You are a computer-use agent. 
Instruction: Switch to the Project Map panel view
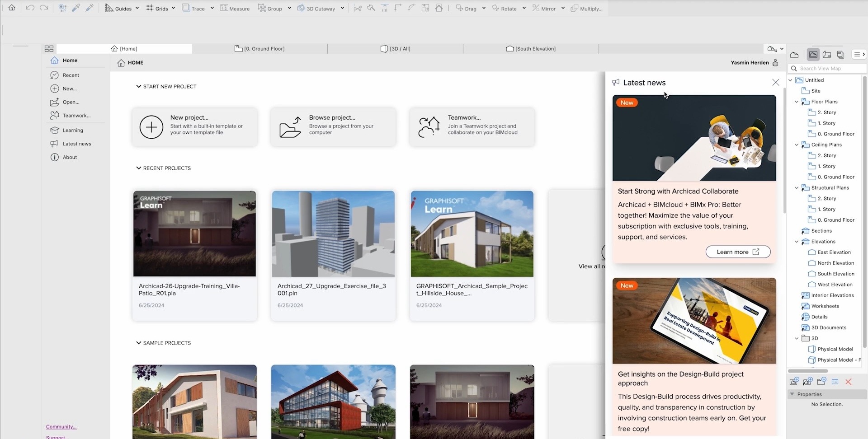point(795,54)
